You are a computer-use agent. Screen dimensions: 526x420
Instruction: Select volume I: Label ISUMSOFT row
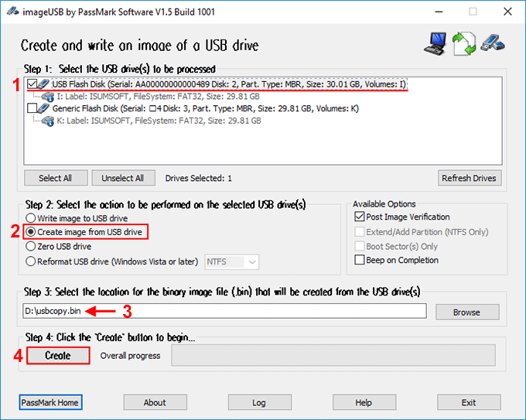coord(158,97)
